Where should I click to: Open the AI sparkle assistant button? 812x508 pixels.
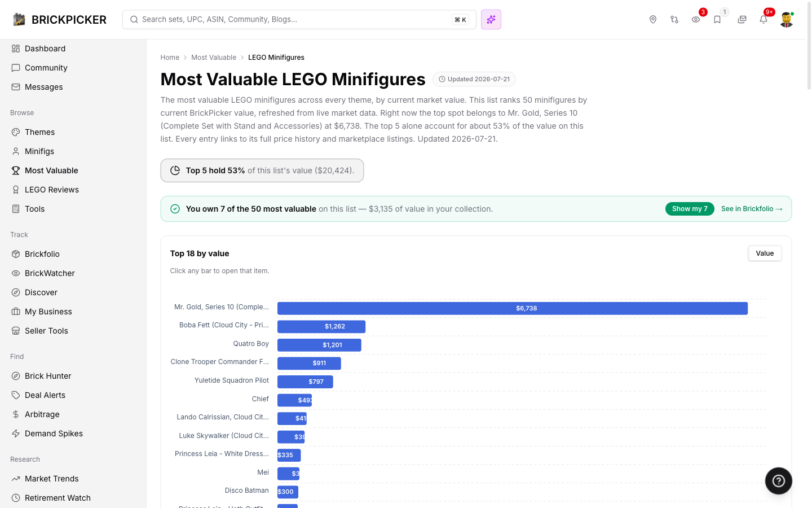pyautogui.click(x=491, y=20)
